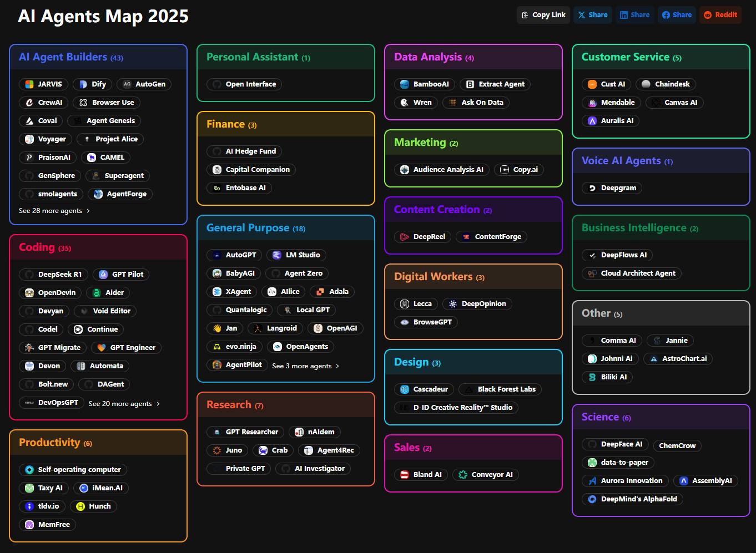This screenshot has height=553, width=756.
Task: Open the Extract Agent chip
Action: (495, 84)
